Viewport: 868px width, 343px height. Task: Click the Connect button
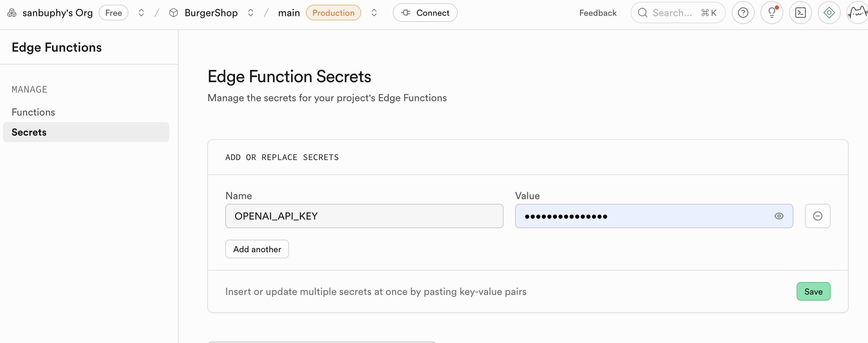(425, 13)
